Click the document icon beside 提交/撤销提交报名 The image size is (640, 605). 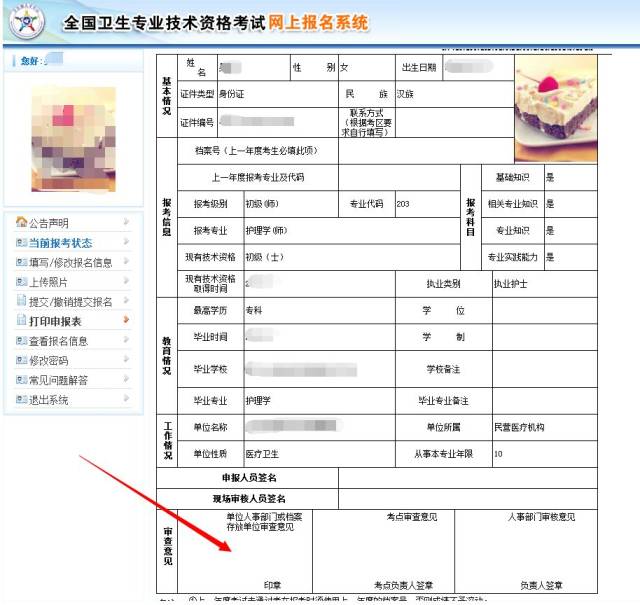[21, 300]
